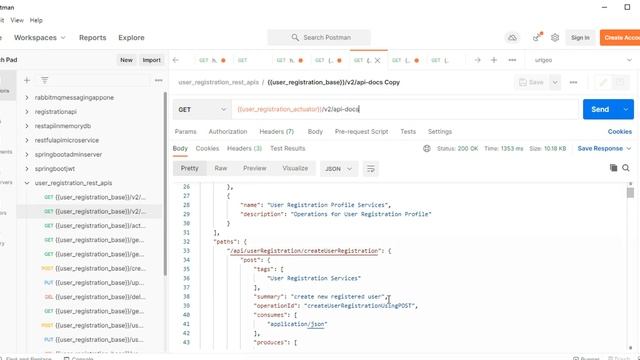The width and height of the screenshot is (640, 360).
Task: Select Preview response view
Action: pyautogui.click(x=255, y=169)
